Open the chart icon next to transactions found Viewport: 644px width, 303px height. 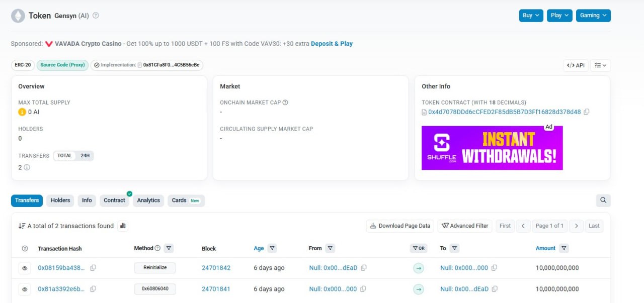(x=123, y=226)
